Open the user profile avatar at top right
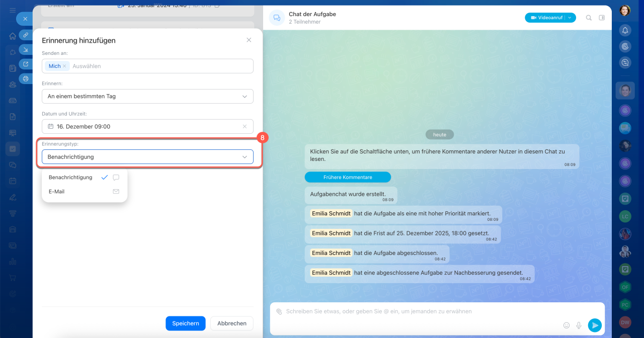The image size is (644, 338). 625,10
